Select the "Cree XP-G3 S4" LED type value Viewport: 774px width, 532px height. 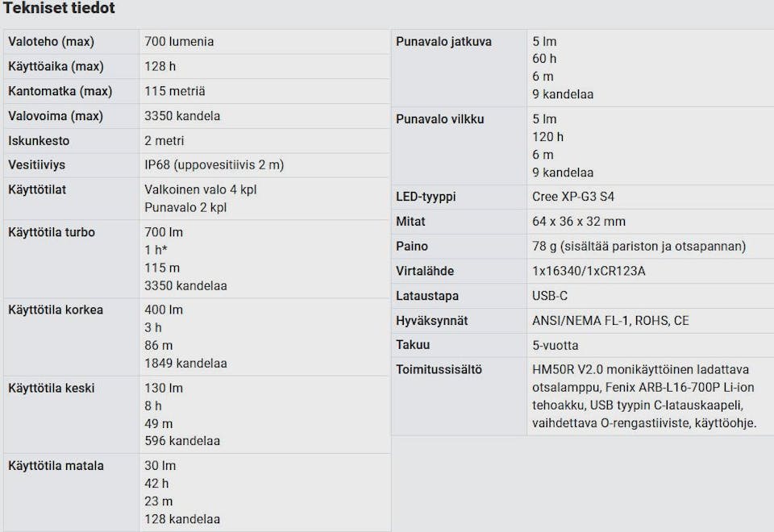pos(573,197)
